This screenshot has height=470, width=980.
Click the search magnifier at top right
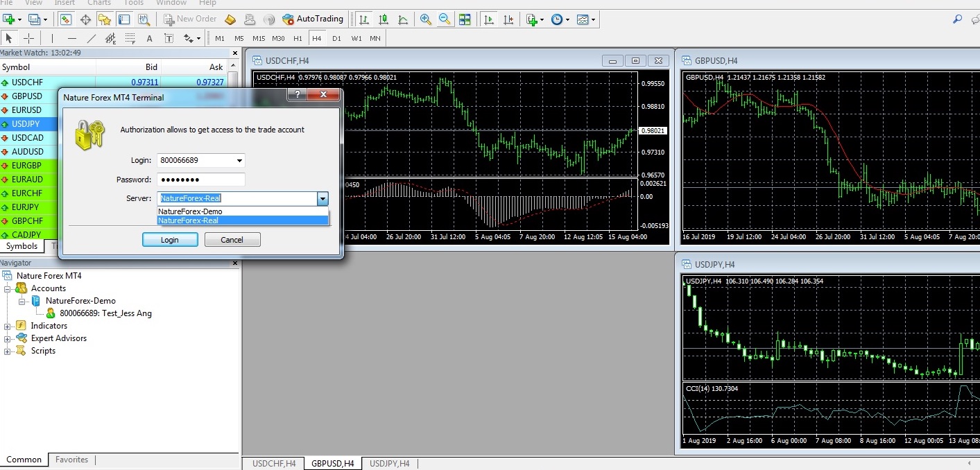(x=958, y=19)
